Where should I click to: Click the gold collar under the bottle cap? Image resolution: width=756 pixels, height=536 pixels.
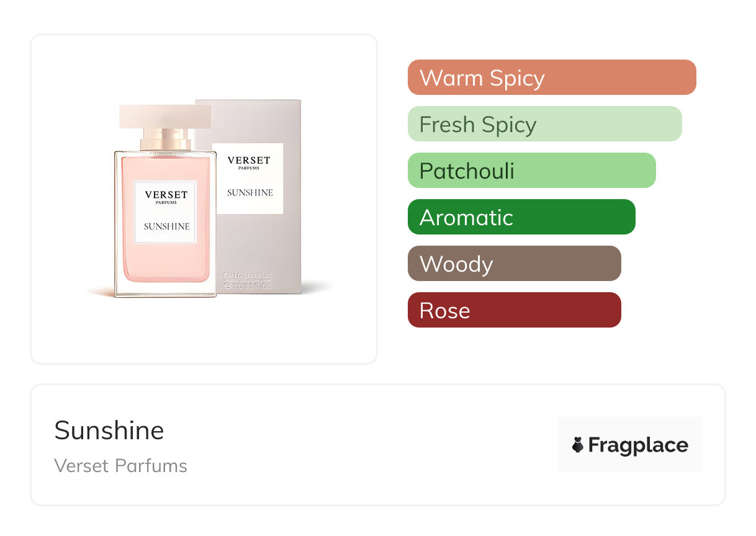pos(165,139)
